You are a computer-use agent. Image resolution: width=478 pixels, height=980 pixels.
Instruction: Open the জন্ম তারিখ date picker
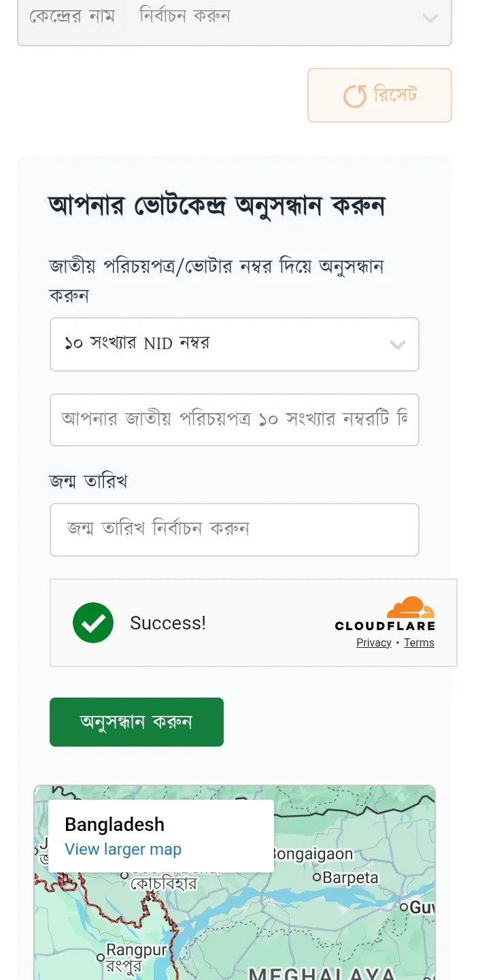point(235,530)
